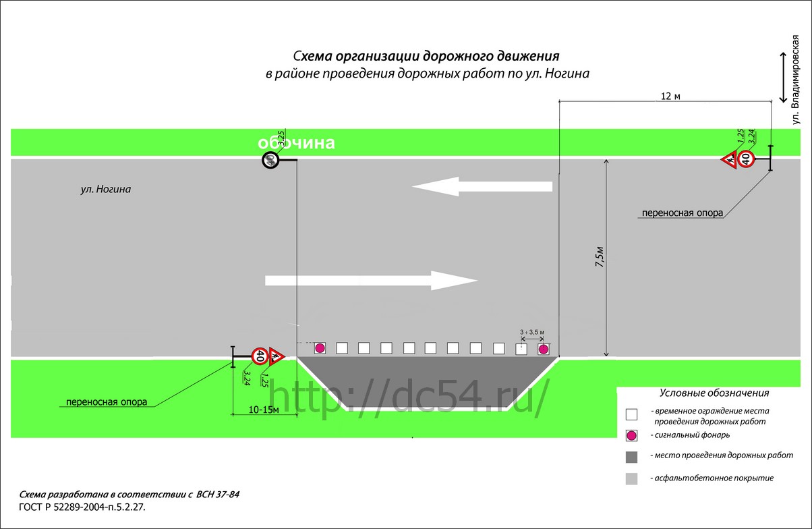Click the 'обочина' label
812x529 pixels.
[297, 143]
